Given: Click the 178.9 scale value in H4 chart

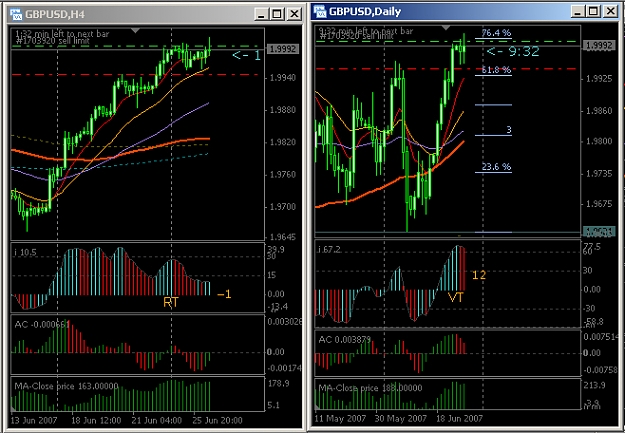Looking at the screenshot, I should click(279, 384).
